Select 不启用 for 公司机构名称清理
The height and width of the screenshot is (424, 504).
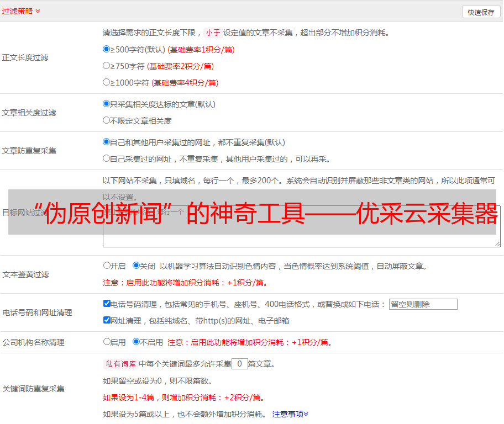(136, 342)
